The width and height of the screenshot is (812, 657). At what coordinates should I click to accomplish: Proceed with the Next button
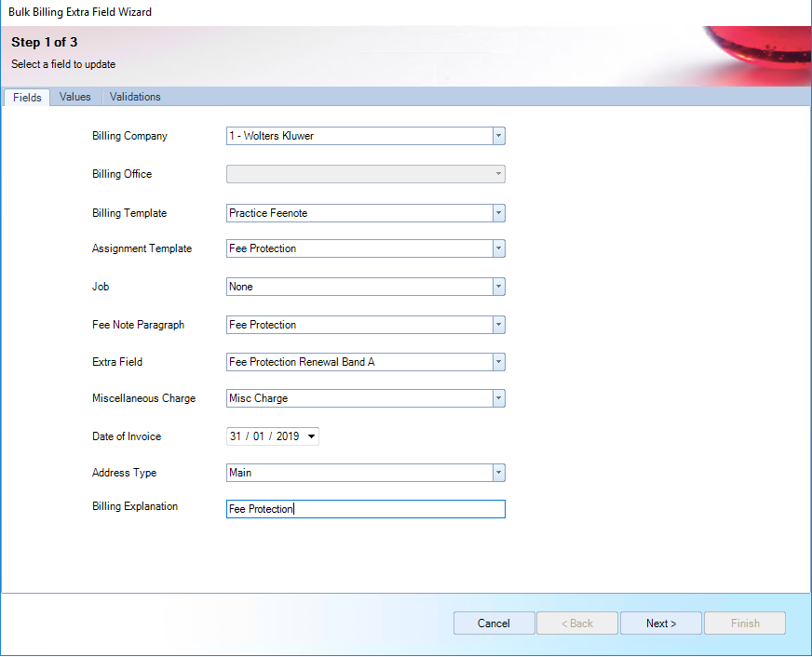coord(661,623)
